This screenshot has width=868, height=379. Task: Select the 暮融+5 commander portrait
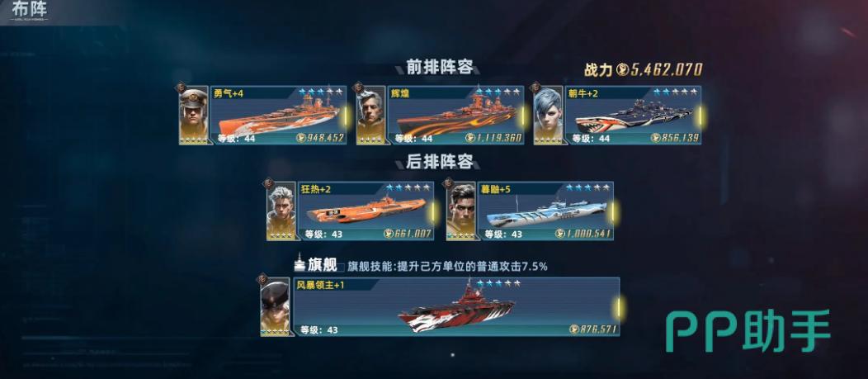click(x=460, y=211)
